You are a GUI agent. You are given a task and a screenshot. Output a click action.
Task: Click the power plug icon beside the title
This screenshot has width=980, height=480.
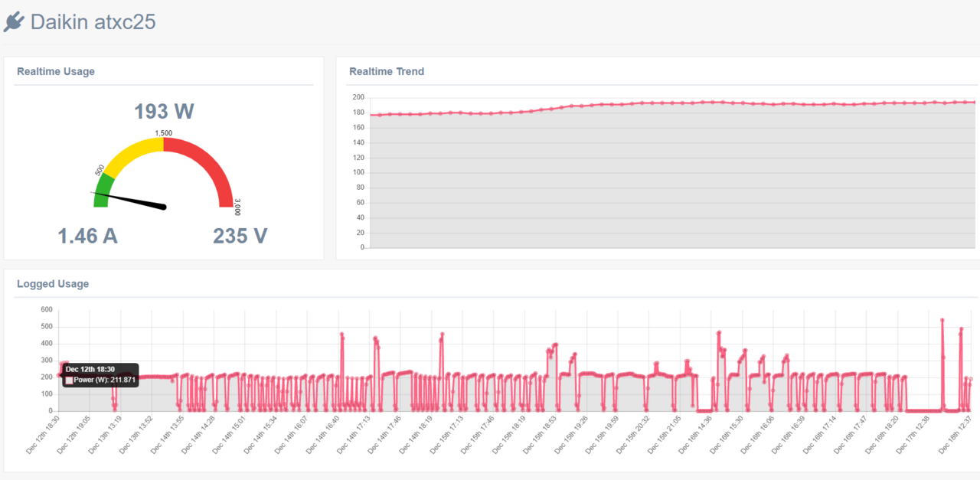click(14, 22)
